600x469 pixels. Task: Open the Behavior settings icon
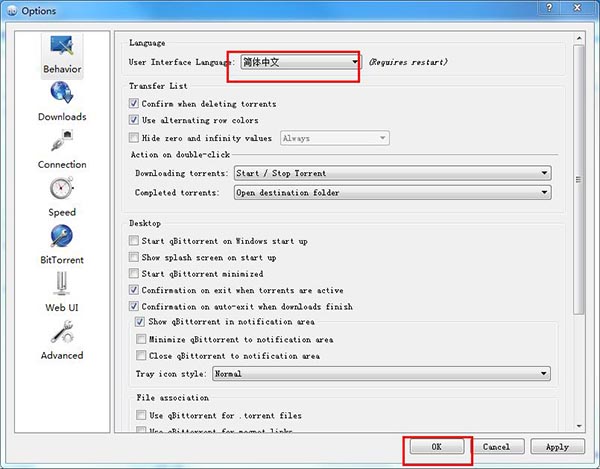[x=62, y=45]
